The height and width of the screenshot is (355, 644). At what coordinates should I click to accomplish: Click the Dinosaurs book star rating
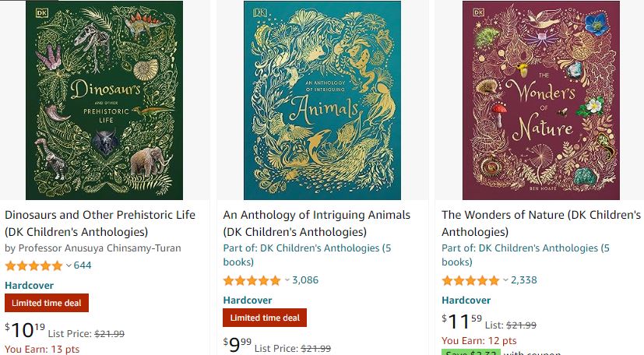coord(33,265)
